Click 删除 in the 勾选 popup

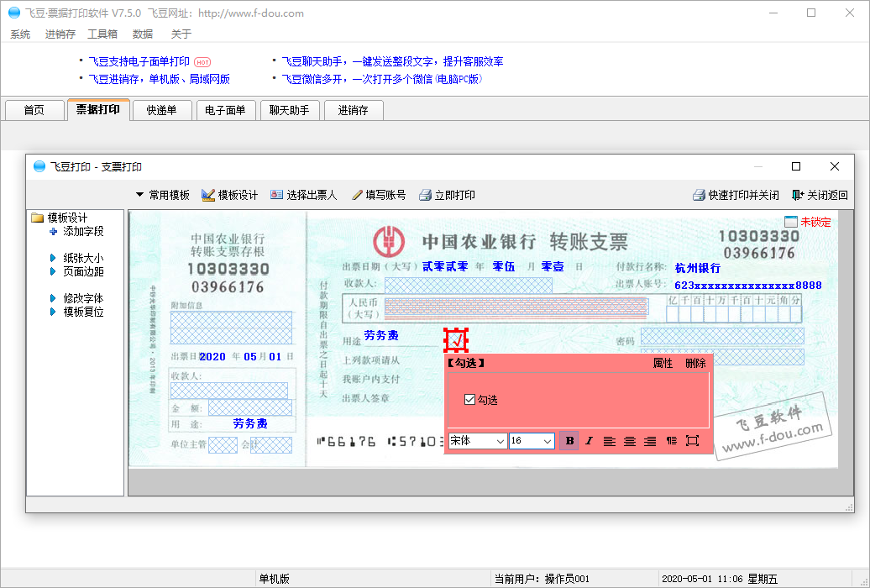tap(696, 363)
